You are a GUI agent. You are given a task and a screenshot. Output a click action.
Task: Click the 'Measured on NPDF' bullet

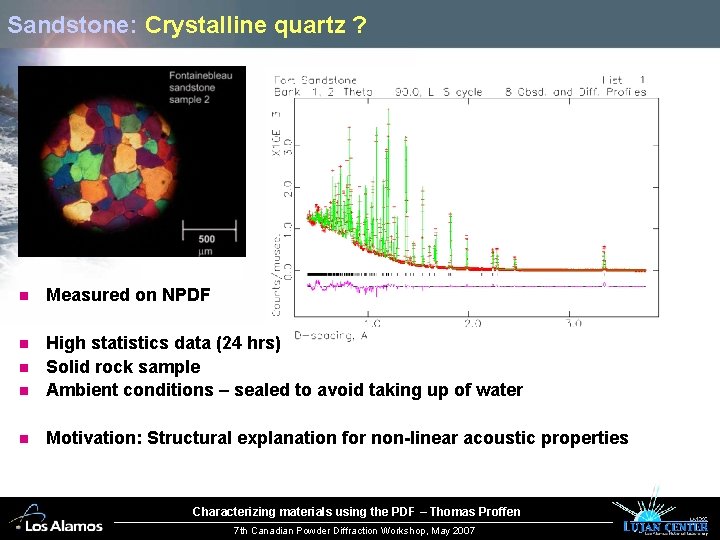128,295
